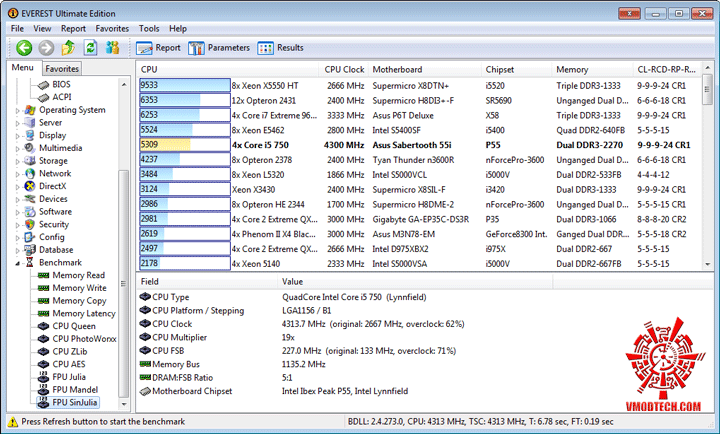Expand the Storage tree node
This screenshot has height=434, width=720.
18,161
